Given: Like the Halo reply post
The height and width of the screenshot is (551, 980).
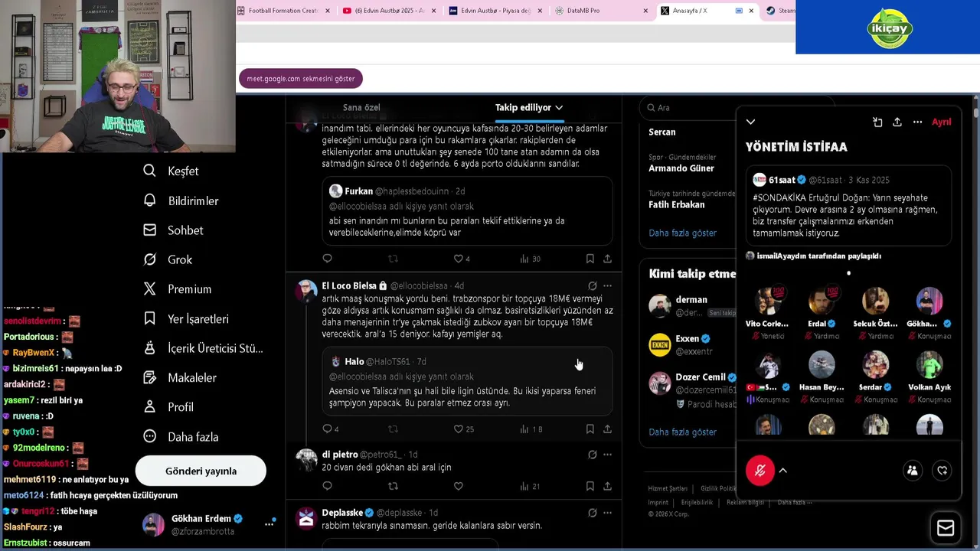Looking at the screenshot, I should pos(459,429).
